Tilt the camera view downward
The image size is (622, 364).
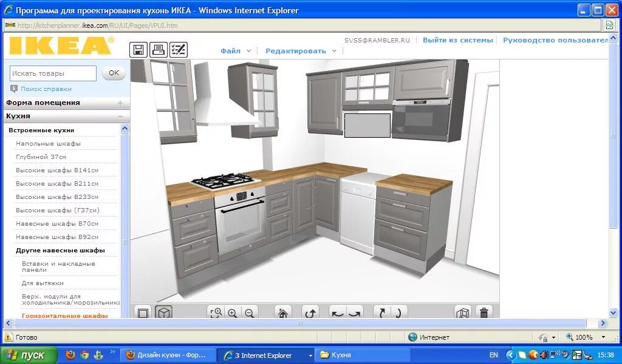[398, 313]
